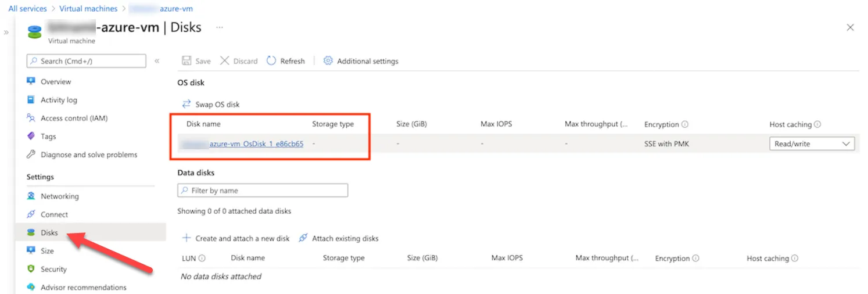Close the Disks blade
The image size is (868, 294).
pos(850,27)
